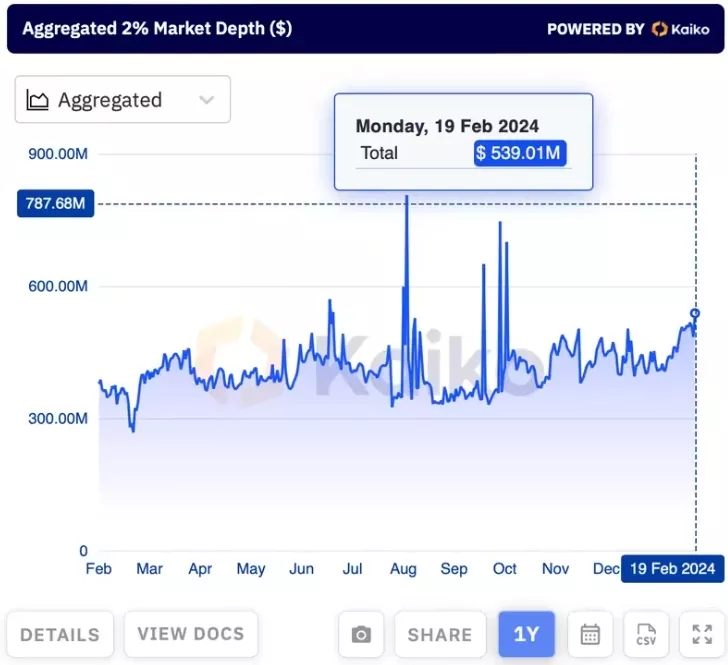Open VIEW DOCS
The image size is (728, 665).
(x=190, y=633)
